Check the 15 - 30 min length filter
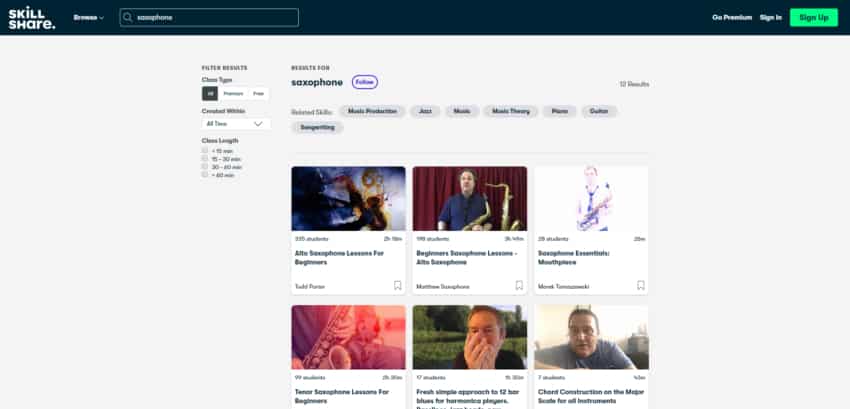 [205, 159]
